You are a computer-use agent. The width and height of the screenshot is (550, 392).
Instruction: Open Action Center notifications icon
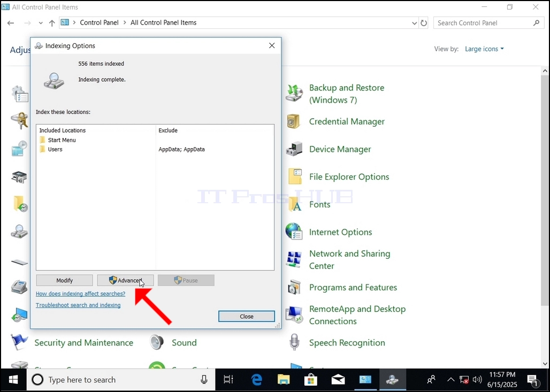tap(532, 380)
